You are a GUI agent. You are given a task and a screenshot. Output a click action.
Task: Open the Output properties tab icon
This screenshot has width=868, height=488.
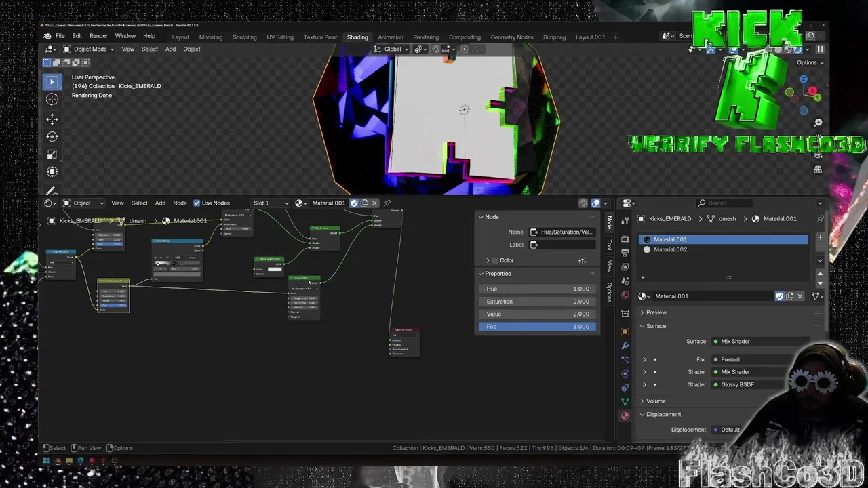point(625,252)
